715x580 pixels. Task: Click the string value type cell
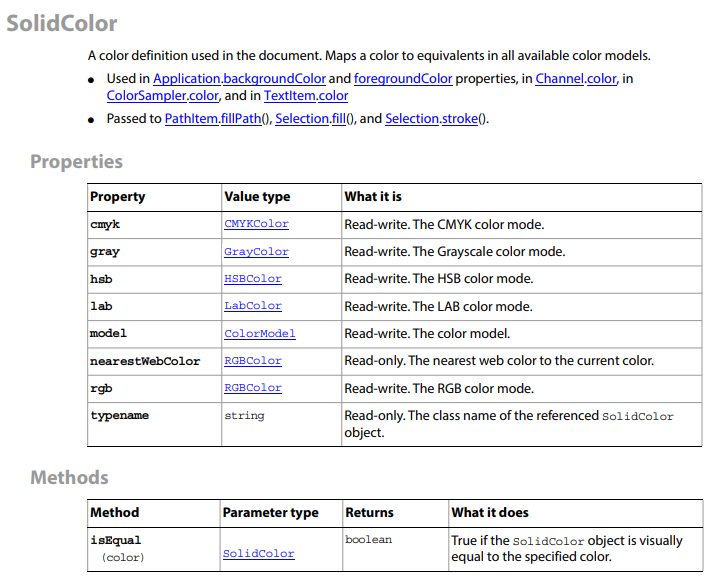pyautogui.click(x=244, y=415)
